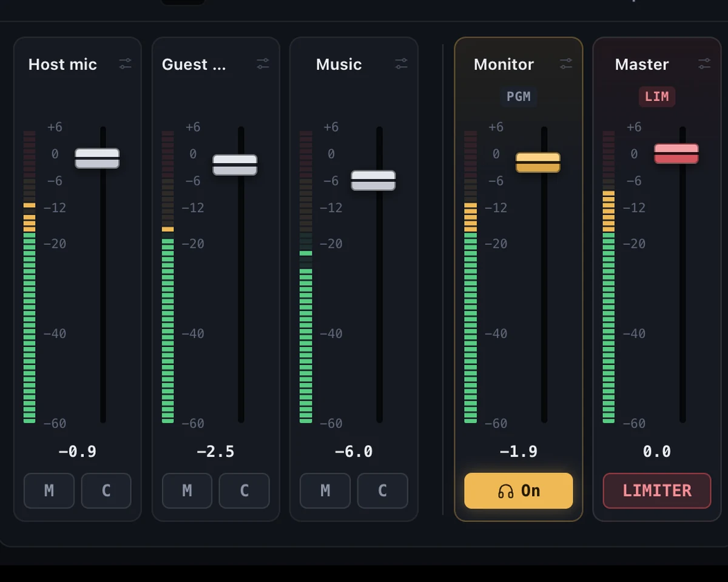
Task: Click the Monitor channel title
Action: [x=504, y=64]
